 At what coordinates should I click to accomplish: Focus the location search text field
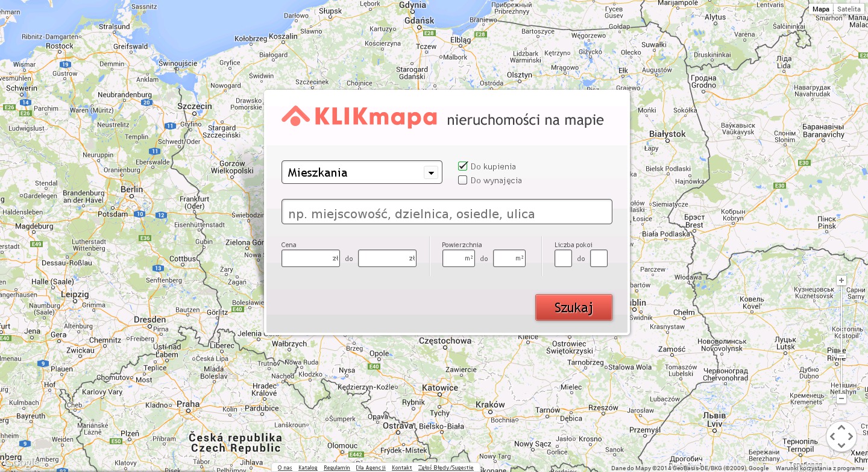point(447,212)
